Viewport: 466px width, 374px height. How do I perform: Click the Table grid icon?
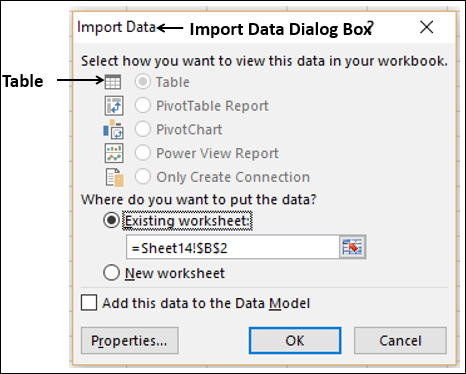(113, 82)
